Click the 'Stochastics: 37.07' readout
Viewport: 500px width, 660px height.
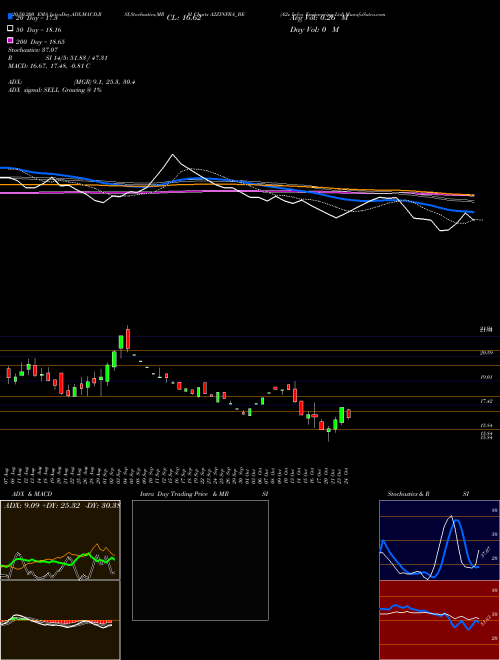[32, 50]
